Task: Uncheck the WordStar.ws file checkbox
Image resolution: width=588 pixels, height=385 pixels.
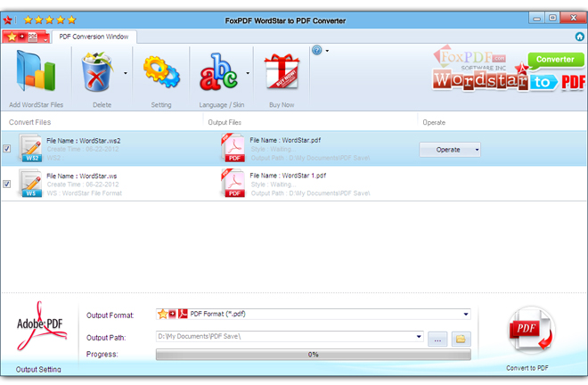Action: pyautogui.click(x=7, y=184)
